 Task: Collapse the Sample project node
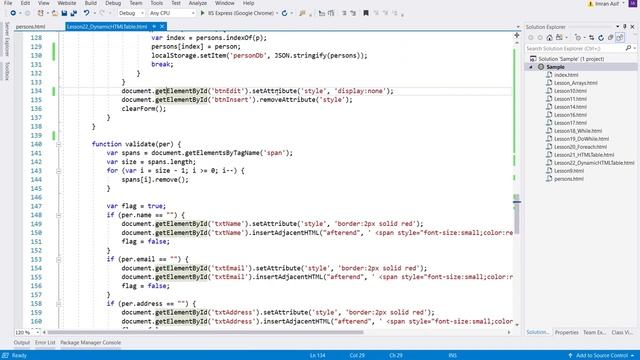[x=531, y=67]
